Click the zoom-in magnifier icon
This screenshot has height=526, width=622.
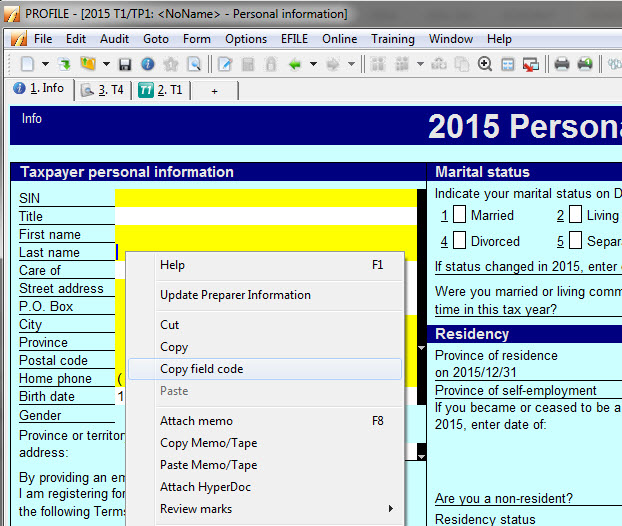485,64
